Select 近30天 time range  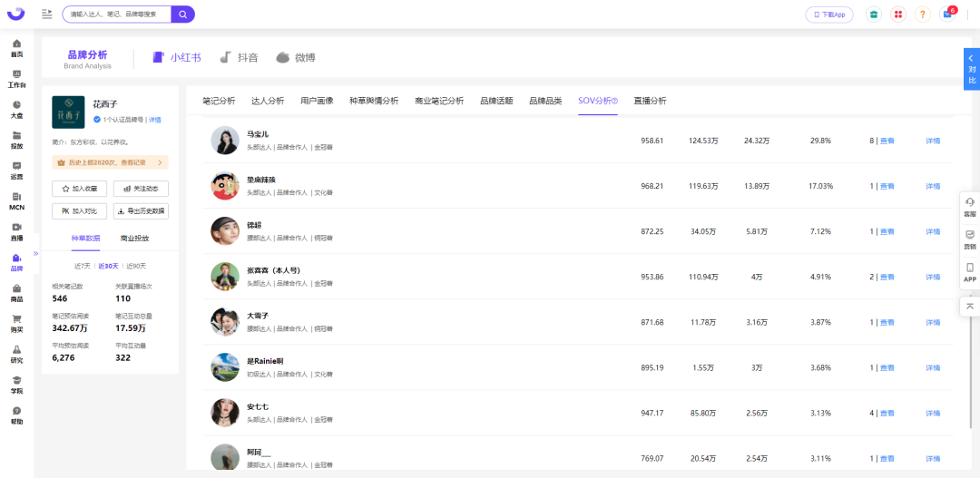click(110, 266)
